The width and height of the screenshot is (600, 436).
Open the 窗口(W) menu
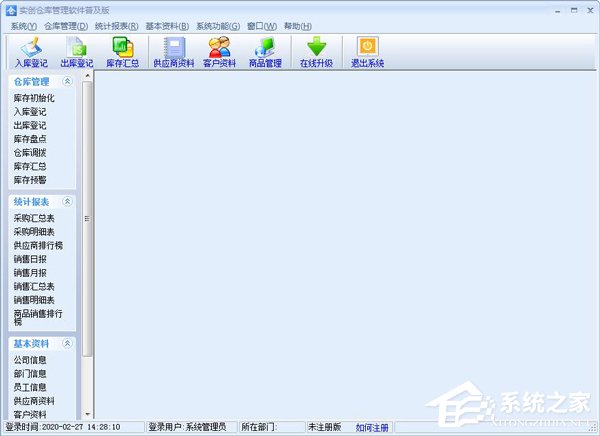[x=262, y=26]
